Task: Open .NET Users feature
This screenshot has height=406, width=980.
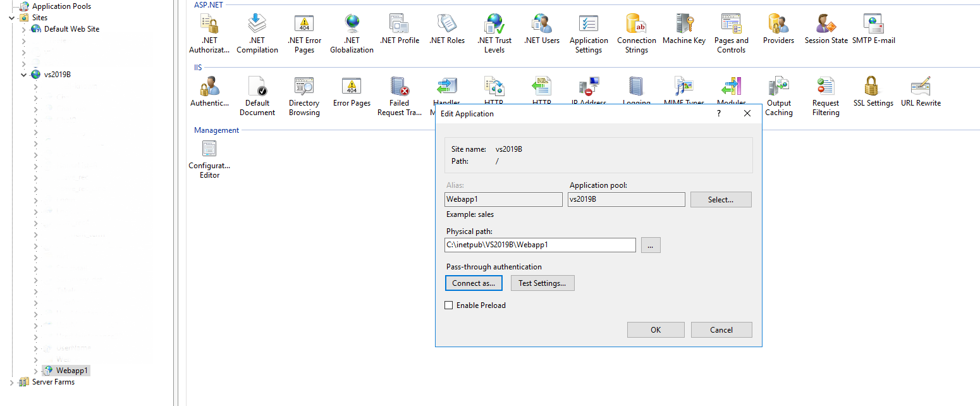Action: click(x=542, y=29)
